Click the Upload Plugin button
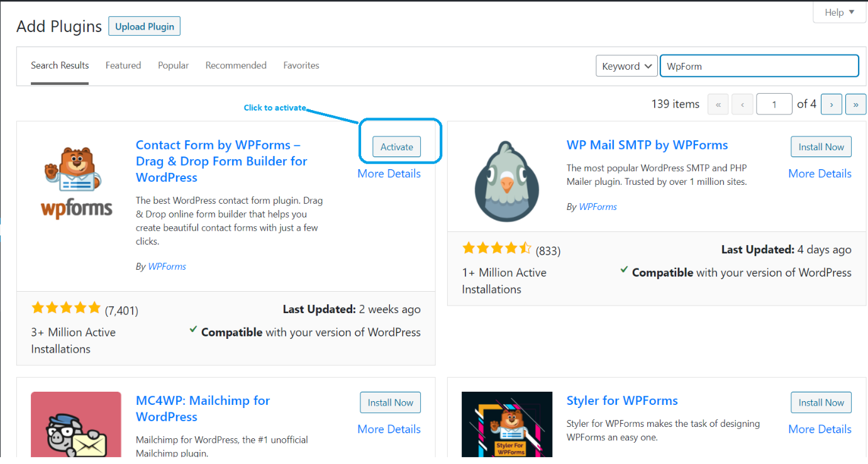Screen dimensions: 868x464 [x=145, y=26]
